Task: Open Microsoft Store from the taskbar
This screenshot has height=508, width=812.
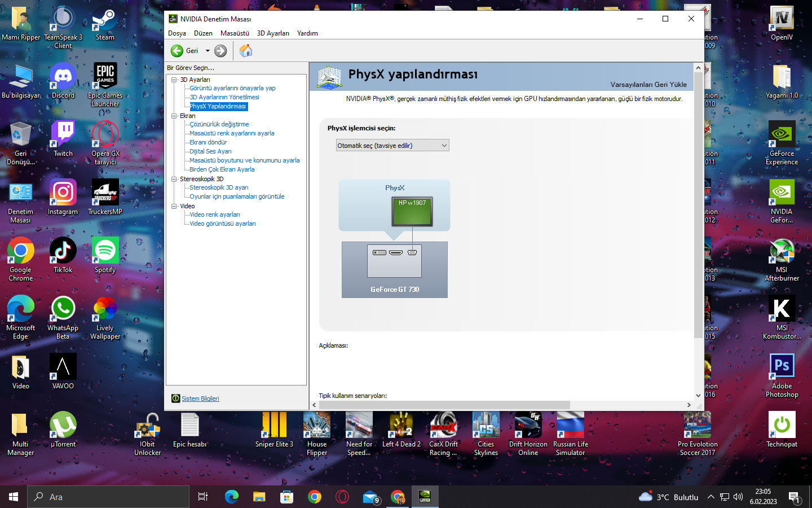Action: [x=287, y=497]
